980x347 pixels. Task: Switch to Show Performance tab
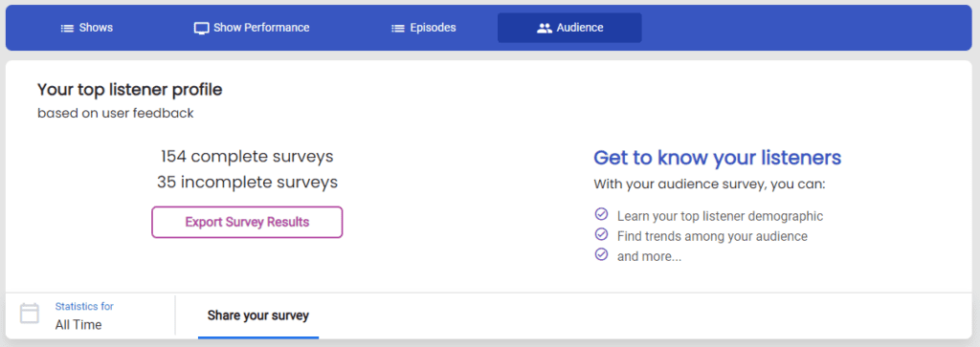pyautogui.click(x=252, y=28)
